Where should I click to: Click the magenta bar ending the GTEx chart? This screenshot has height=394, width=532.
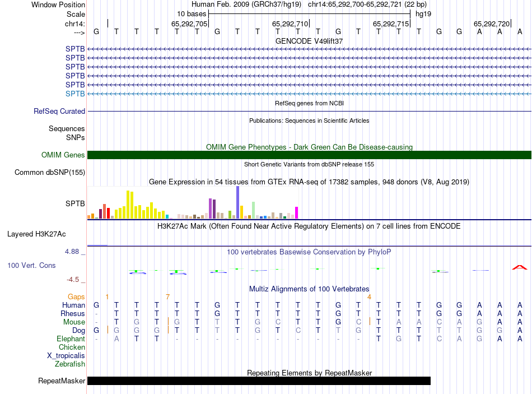coord(297,212)
